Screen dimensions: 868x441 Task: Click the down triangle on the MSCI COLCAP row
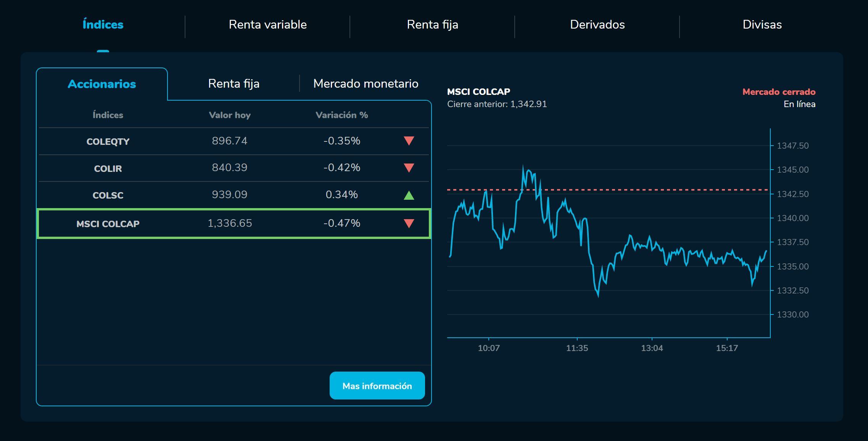[x=408, y=224]
